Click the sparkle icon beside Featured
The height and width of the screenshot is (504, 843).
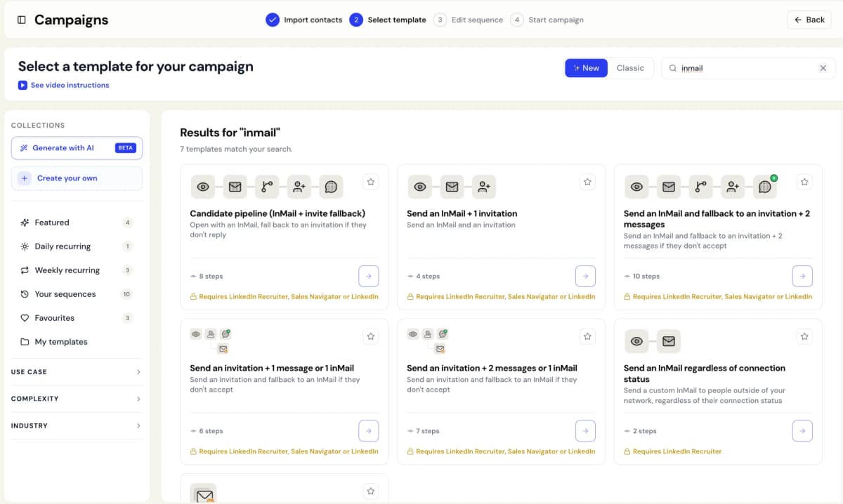(x=25, y=223)
